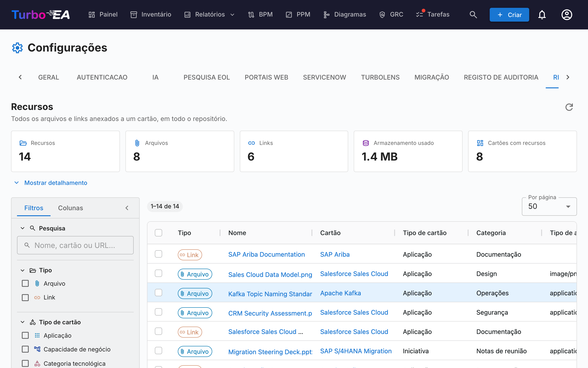The image size is (588, 368).
Task: Toggle the select-all checkbox in table header
Action: (x=158, y=233)
